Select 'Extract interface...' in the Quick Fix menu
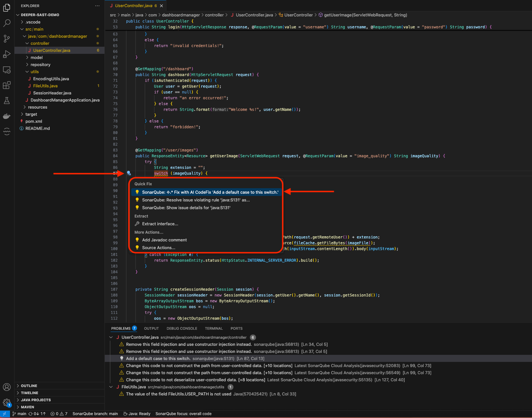 [160, 224]
